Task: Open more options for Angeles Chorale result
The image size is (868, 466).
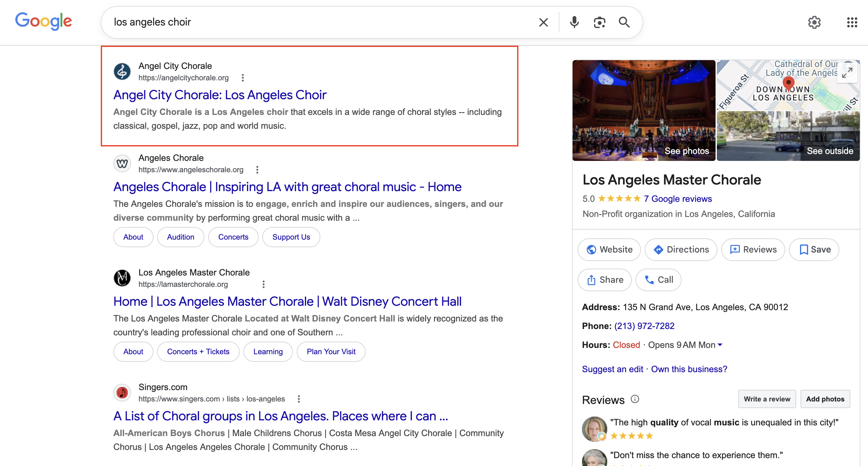Action: coord(257,169)
